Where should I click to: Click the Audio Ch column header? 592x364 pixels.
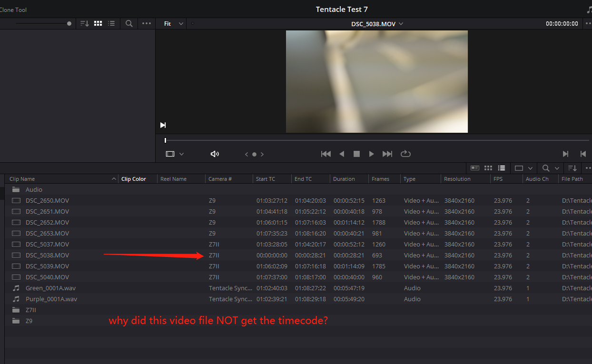coord(537,179)
